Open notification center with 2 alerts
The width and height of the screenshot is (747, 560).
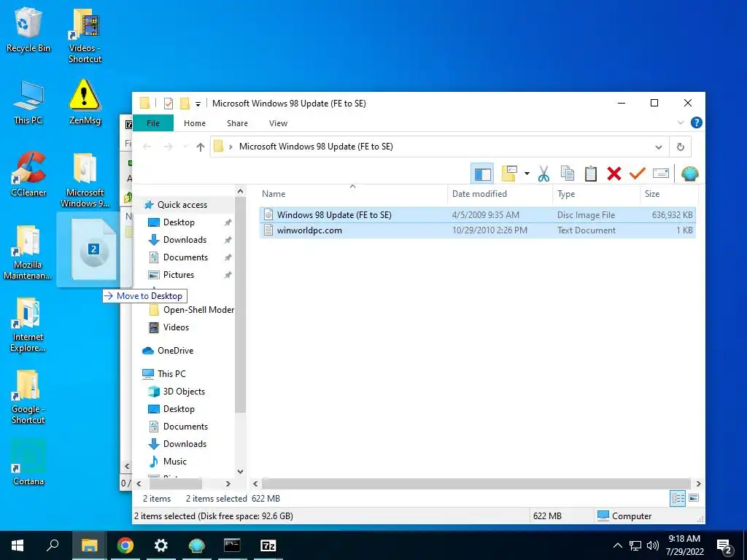point(724,547)
